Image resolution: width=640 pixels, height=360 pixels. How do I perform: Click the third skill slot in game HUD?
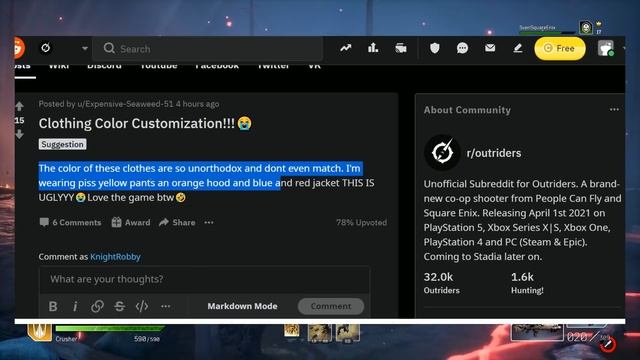[x=348, y=333]
